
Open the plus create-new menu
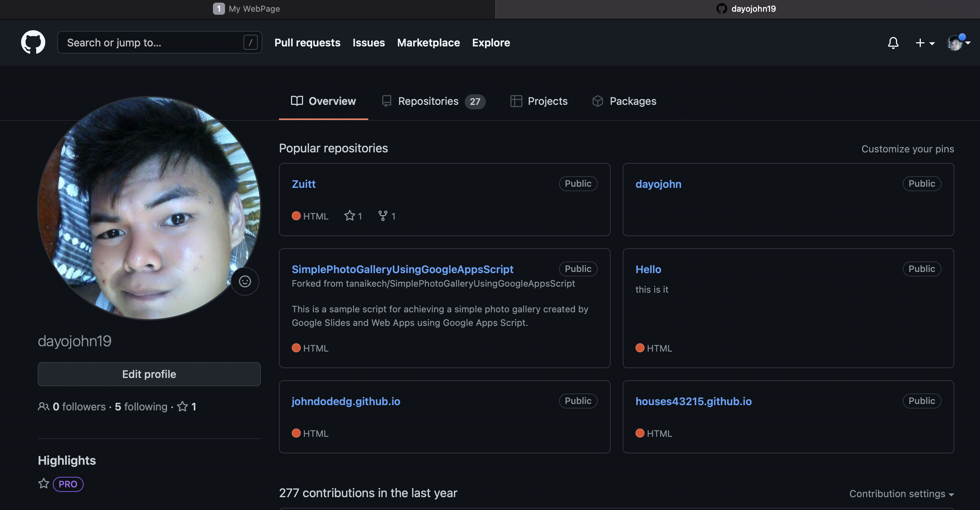[925, 43]
